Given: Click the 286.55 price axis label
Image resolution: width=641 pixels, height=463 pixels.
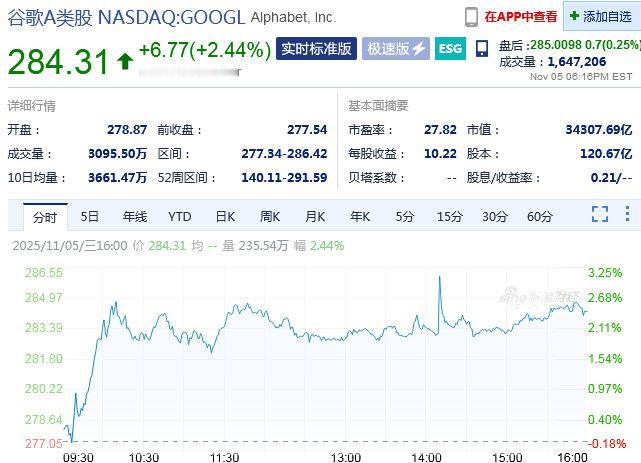Looking at the screenshot, I should 44,273.
